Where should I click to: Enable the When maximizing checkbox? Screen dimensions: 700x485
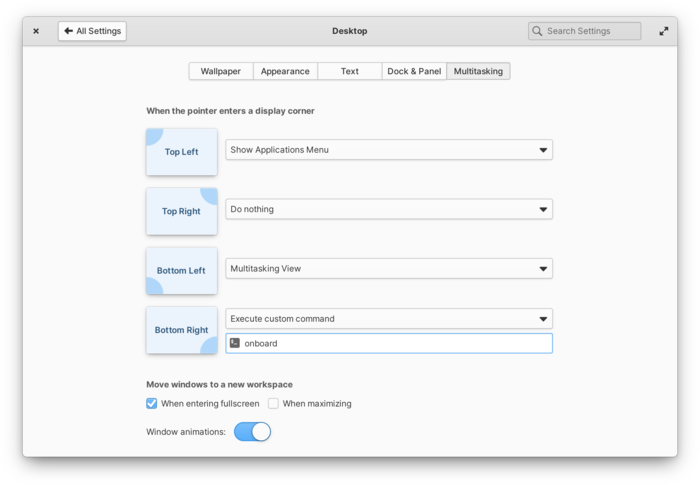(273, 404)
